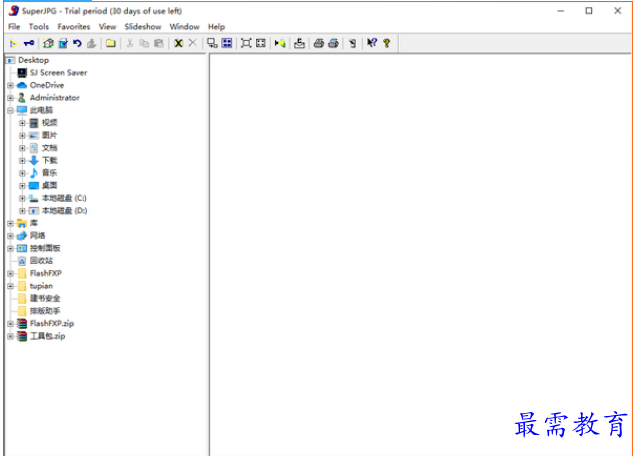Screen dimensions: 636x456
Task: Click the expand-to-corners full screen icon
Action: (246, 43)
